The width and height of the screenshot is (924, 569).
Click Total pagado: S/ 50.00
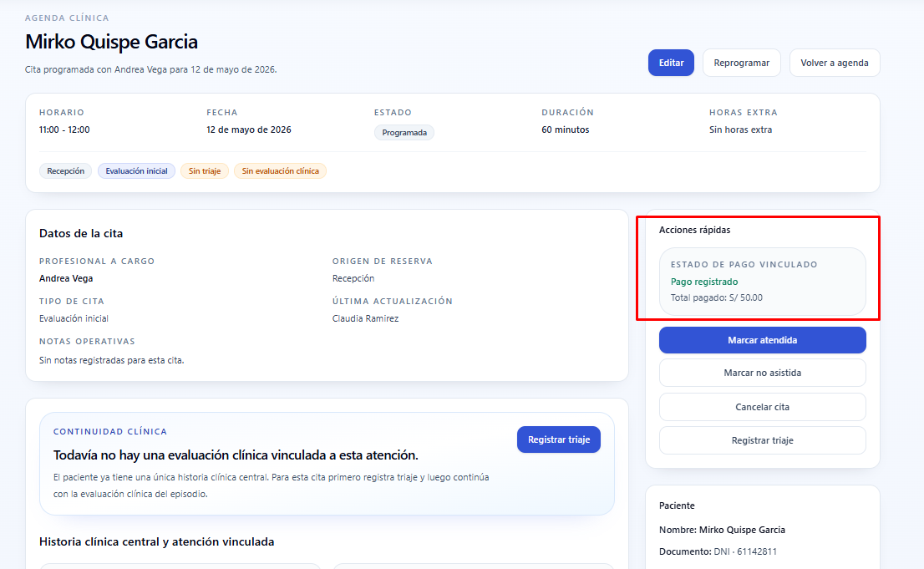(717, 297)
